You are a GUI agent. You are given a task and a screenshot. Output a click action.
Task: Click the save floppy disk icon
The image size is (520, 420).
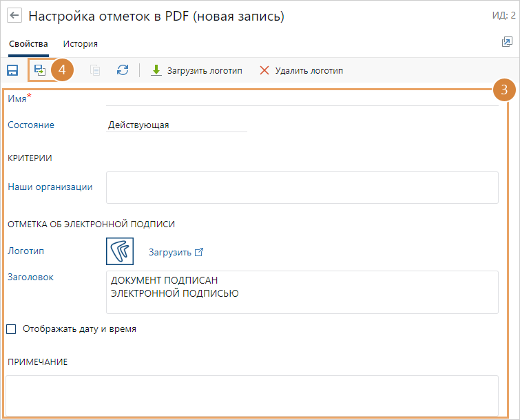point(12,70)
